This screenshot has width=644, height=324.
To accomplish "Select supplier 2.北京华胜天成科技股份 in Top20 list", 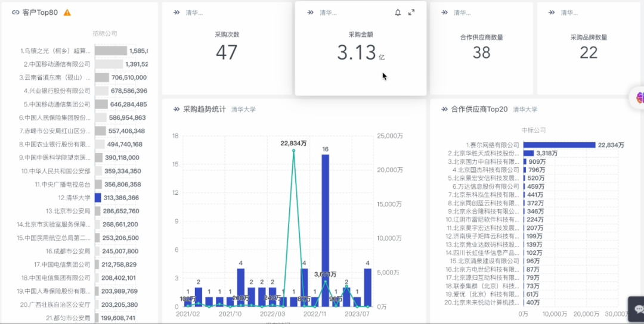I will pyautogui.click(x=484, y=154).
